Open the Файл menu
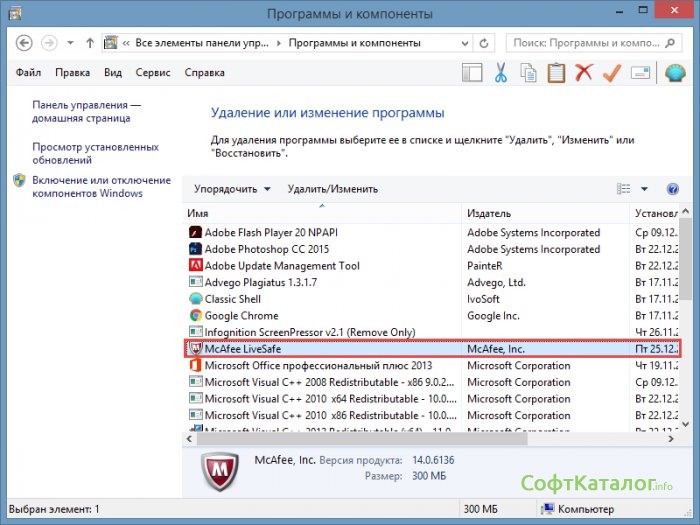 (29, 73)
